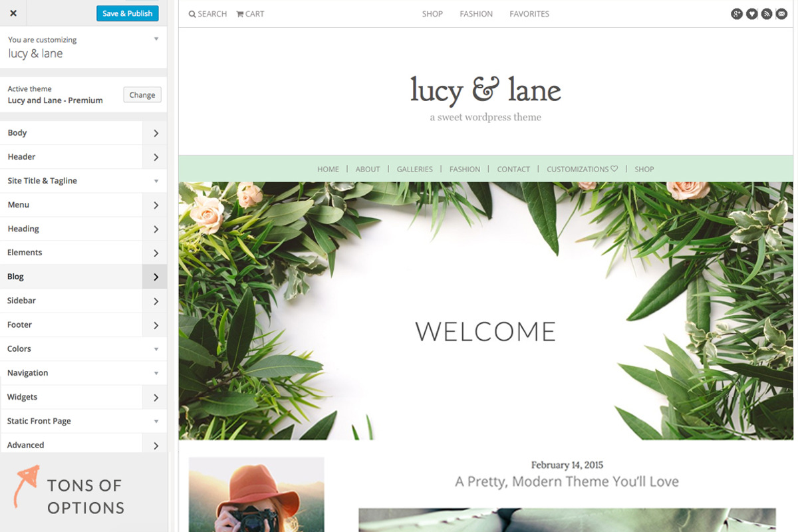Go to HOME in green navigation bar
Screen dimensions: 798x532
[328, 170]
